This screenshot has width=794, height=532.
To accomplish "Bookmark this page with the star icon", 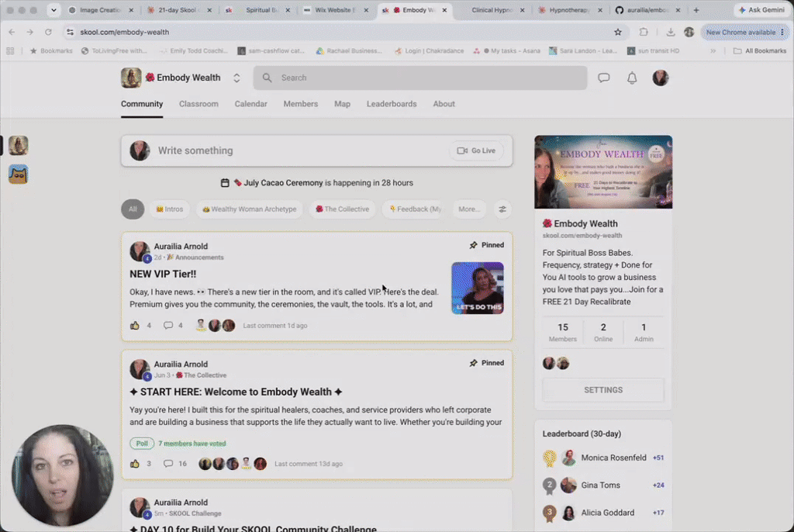I will coord(618,32).
